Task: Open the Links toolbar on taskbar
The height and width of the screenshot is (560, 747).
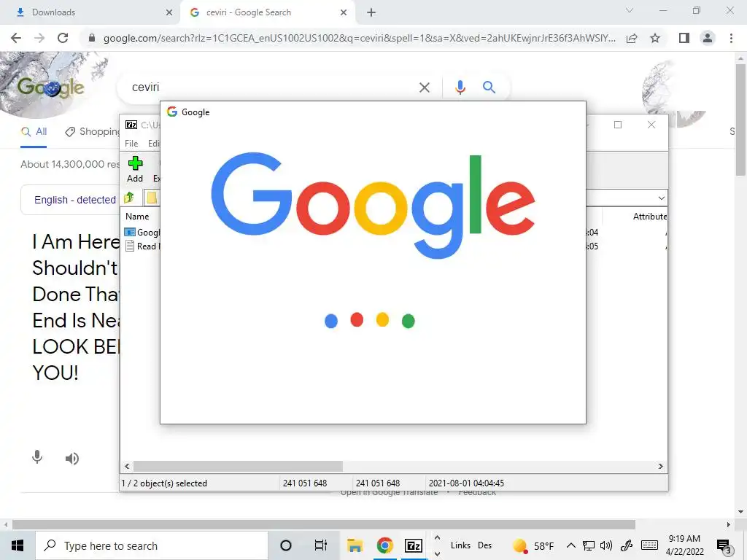Action: 460,545
